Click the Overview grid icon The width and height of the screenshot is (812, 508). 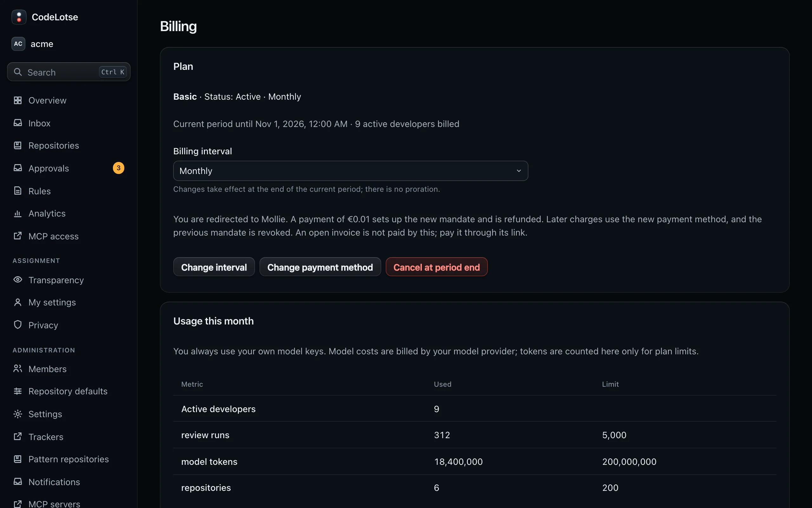pos(18,100)
